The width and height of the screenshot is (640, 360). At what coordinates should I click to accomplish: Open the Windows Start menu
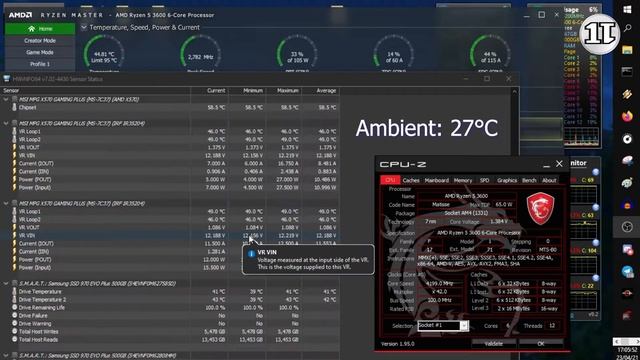pos(627,10)
